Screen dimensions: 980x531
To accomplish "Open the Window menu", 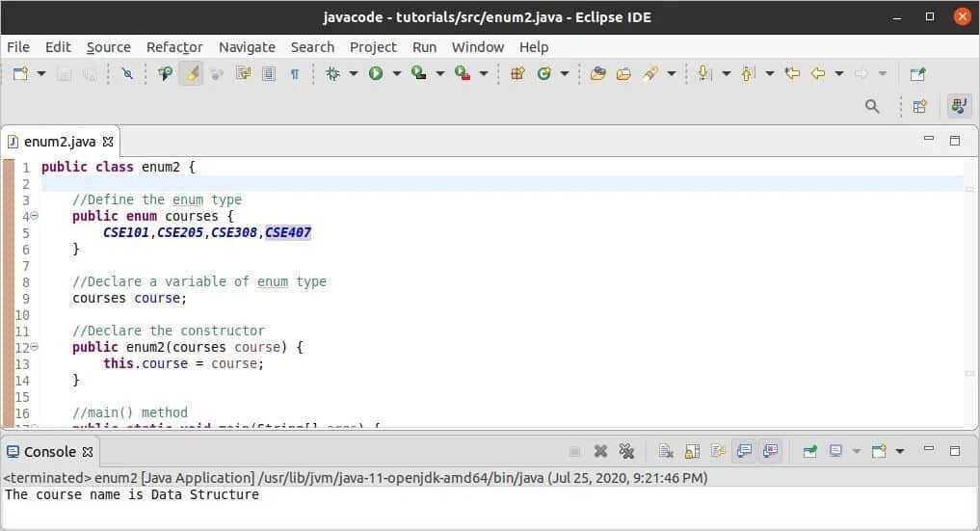I will [478, 47].
